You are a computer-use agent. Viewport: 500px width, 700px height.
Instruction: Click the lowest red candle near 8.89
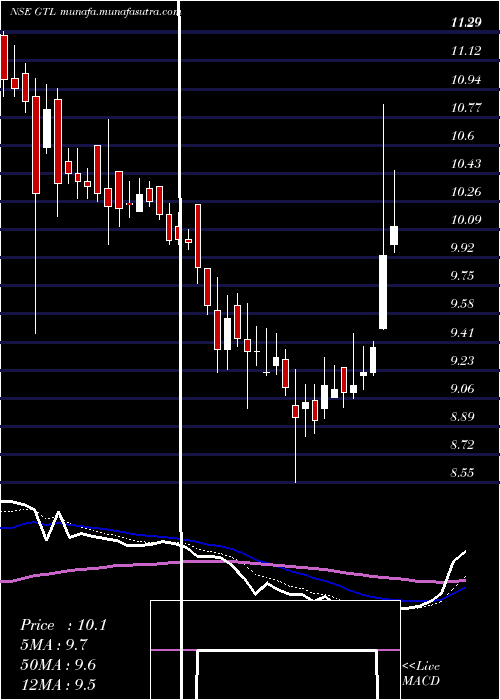coord(295,411)
